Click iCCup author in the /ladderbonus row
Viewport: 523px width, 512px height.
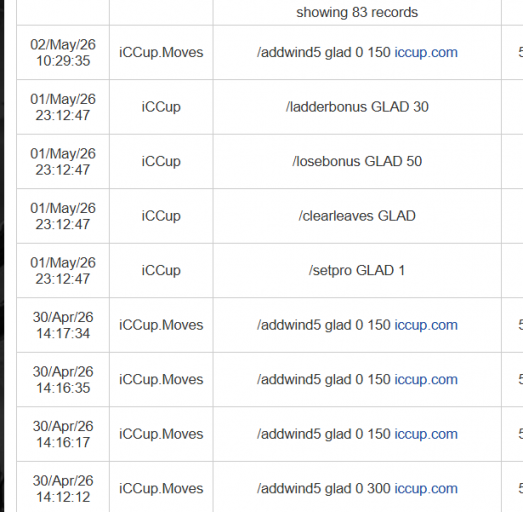pos(161,107)
